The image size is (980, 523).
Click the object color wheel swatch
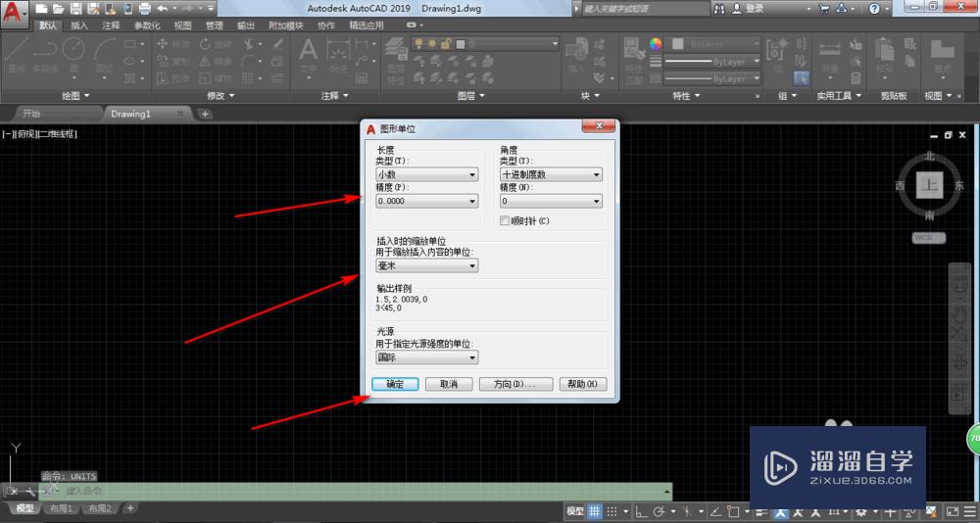[x=655, y=44]
